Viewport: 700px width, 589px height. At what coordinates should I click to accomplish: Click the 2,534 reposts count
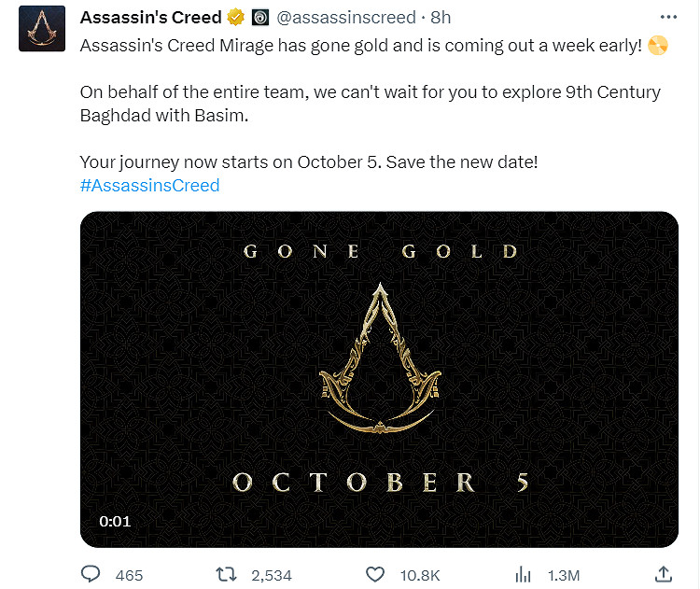pos(272,575)
